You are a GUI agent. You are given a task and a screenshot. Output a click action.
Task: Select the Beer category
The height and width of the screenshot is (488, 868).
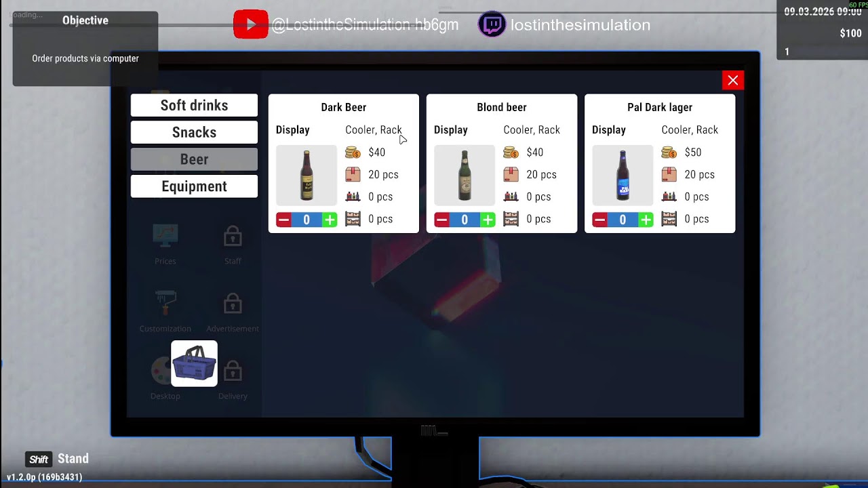194,159
